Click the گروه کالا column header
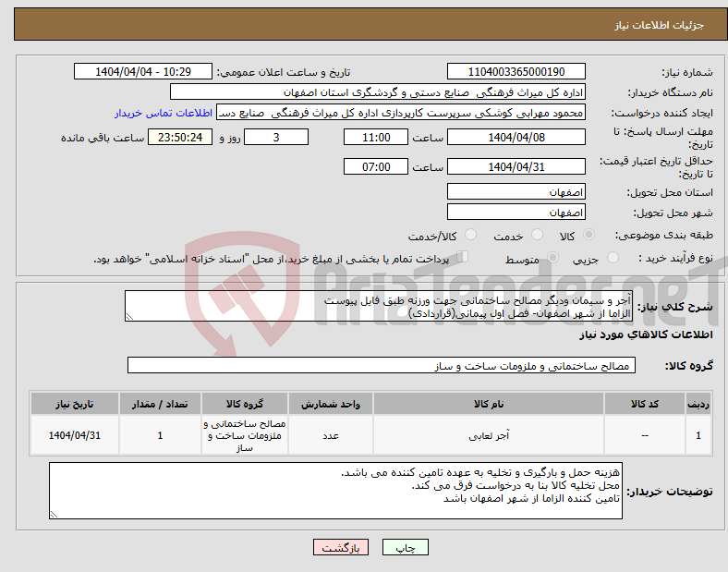Screen dimensions: 728x572 coord(245,404)
